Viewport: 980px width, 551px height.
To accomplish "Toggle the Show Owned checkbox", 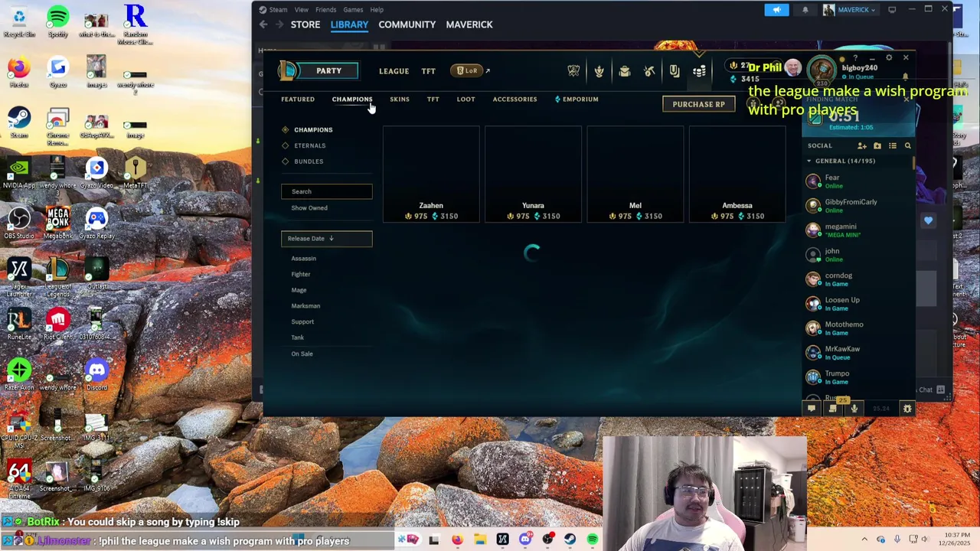I will pos(309,208).
